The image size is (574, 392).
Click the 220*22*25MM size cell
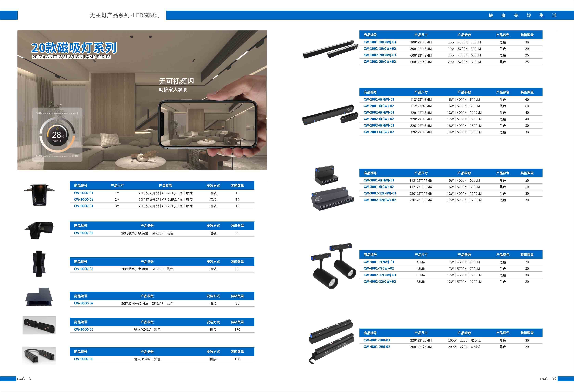pos(421,340)
